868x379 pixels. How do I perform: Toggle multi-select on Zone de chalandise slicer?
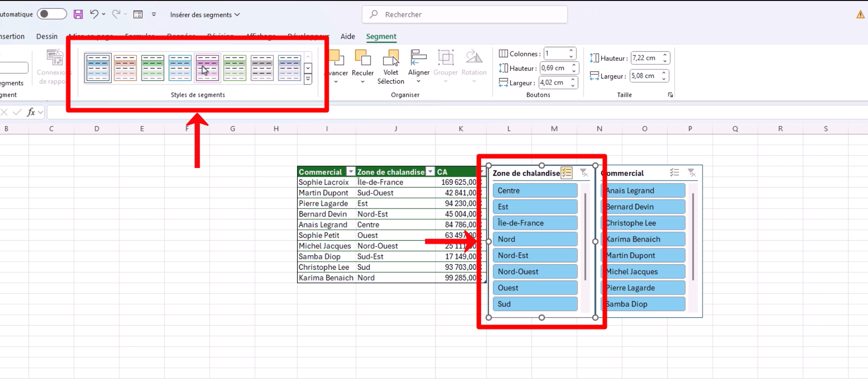click(x=566, y=173)
